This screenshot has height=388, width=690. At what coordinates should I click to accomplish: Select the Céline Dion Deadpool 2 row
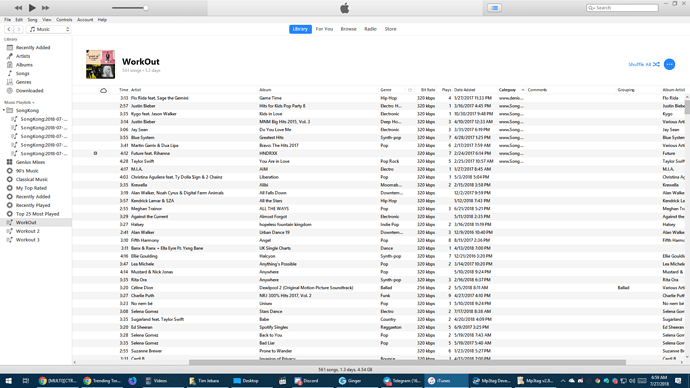coord(378,288)
